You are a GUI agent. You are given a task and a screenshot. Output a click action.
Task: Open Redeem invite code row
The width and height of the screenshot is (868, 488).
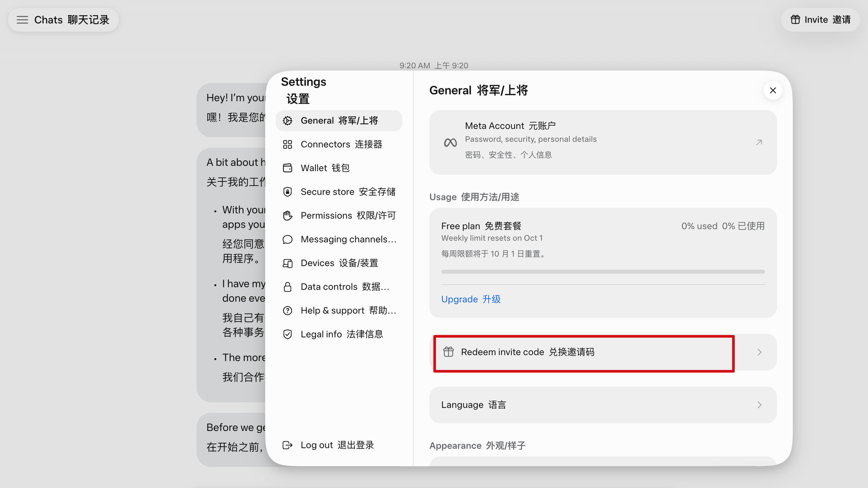click(603, 352)
